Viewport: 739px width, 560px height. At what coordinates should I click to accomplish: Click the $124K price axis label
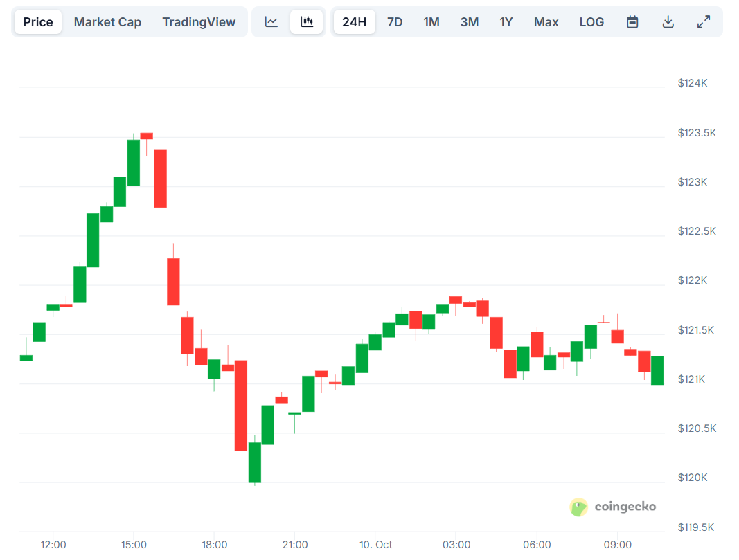pyautogui.click(x=692, y=82)
